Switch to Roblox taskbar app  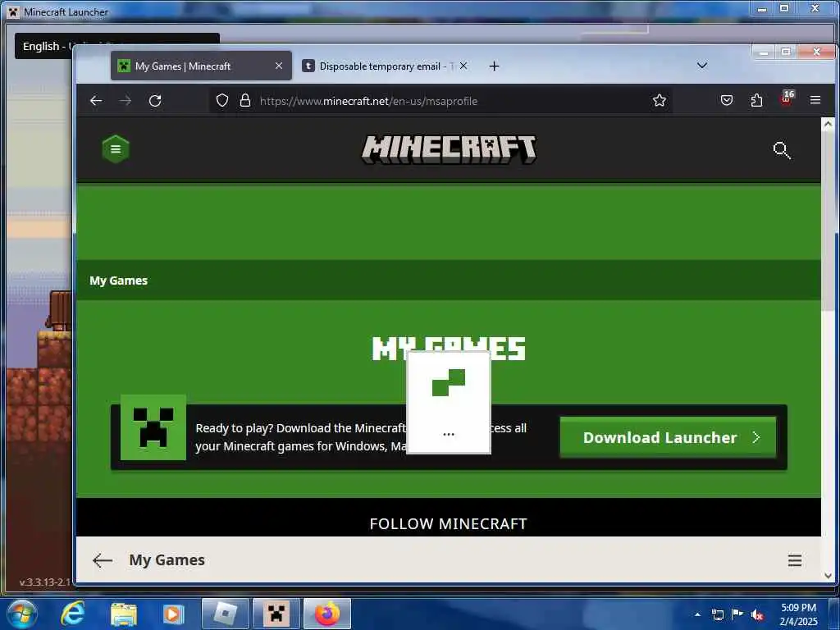[x=225, y=614]
